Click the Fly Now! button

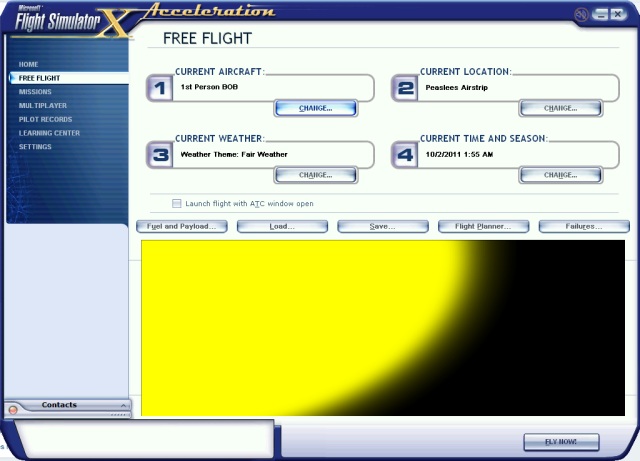coord(561,442)
